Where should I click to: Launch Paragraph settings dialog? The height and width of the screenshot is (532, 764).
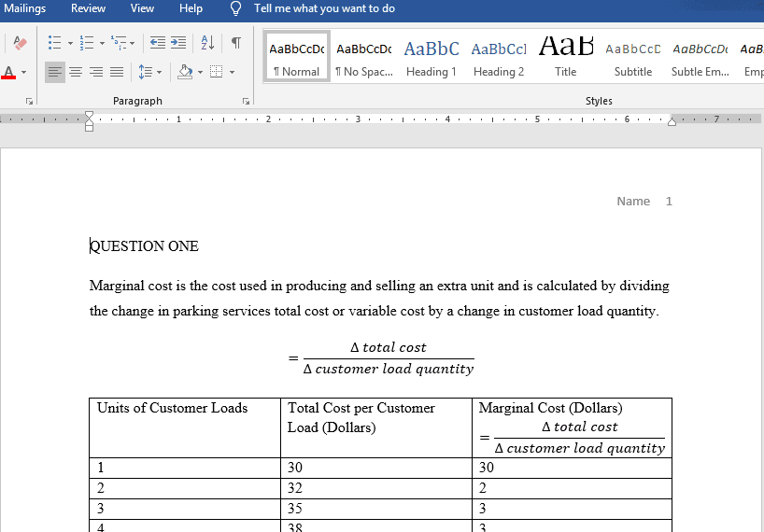point(246,101)
